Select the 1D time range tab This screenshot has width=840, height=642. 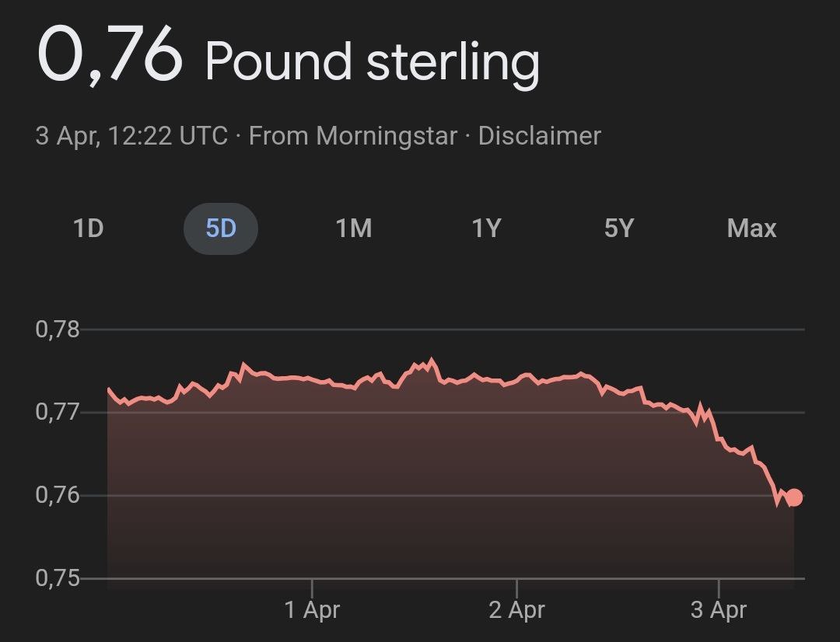(x=88, y=229)
